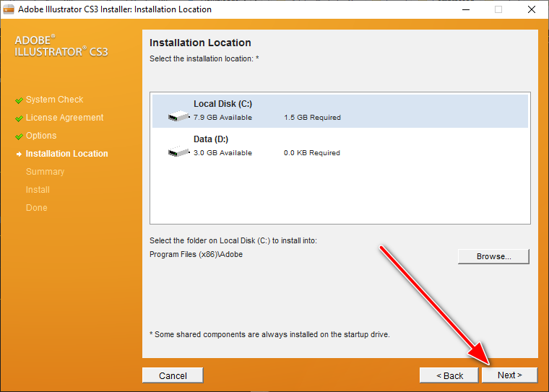Close the Illustrator CS3 installer window

tap(531, 9)
